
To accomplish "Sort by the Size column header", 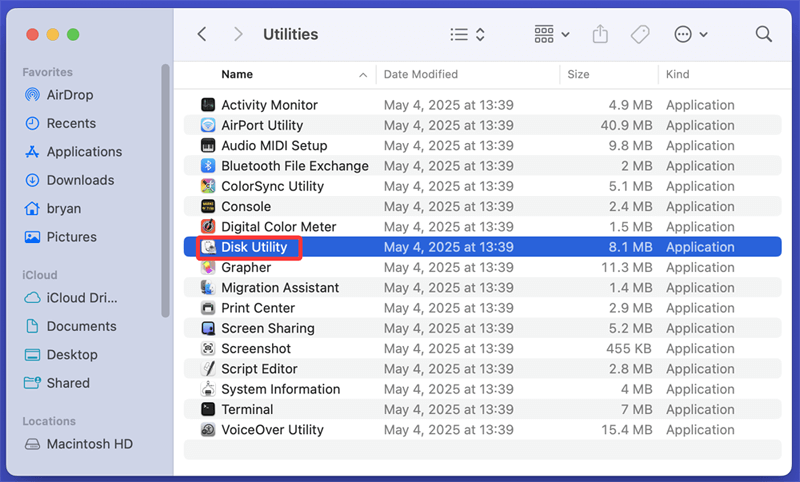I will (x=578, y=74).
